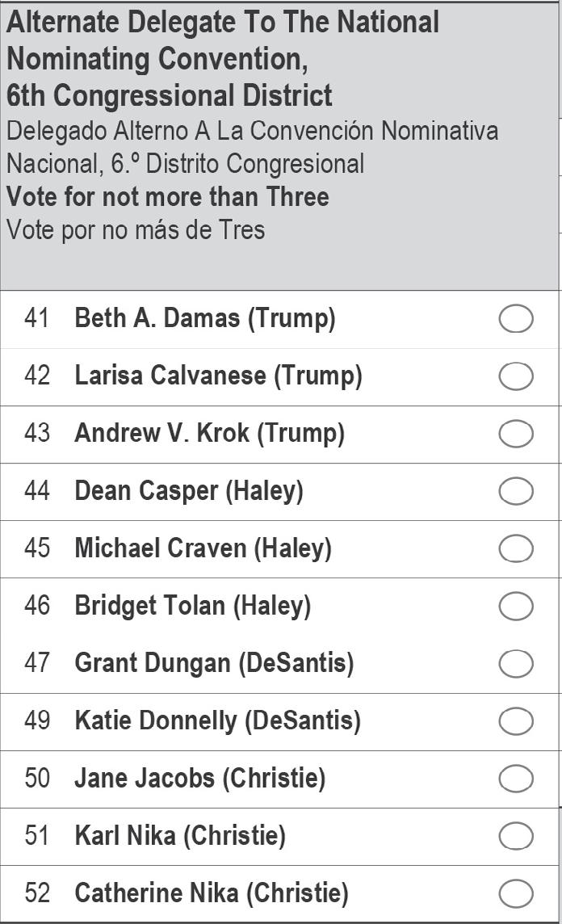Mark Catherine Nika's voting oval

(516, 893)
